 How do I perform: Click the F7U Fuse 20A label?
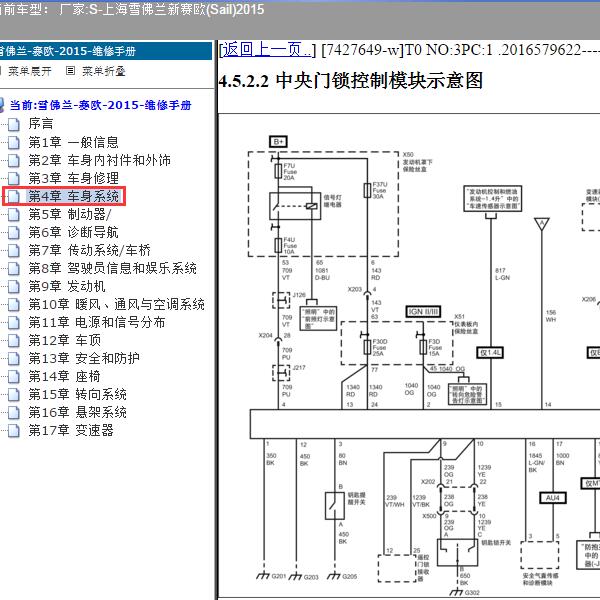290,172
